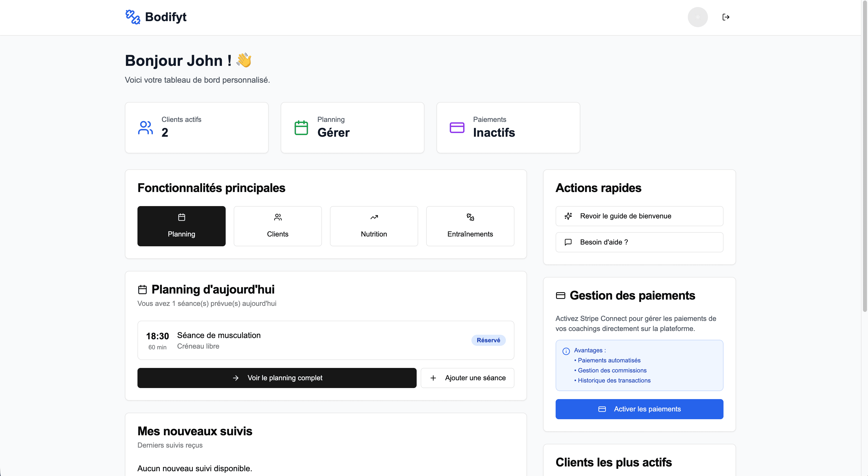Viewport: 868px width, 476px height.
Task: Switch to the Clients feature tab
Action: click(x=277, y=226)
